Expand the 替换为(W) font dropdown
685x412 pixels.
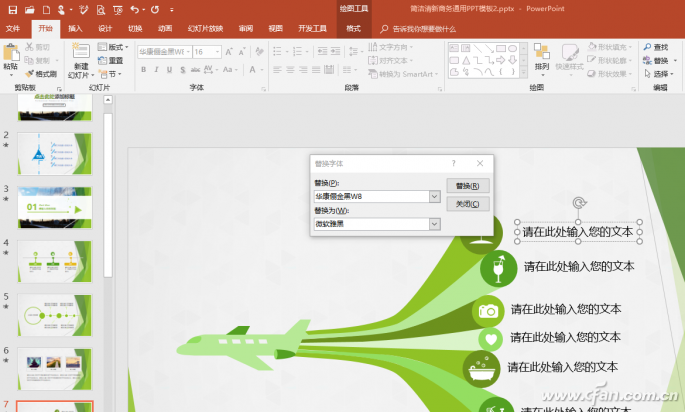coord(434,224)
